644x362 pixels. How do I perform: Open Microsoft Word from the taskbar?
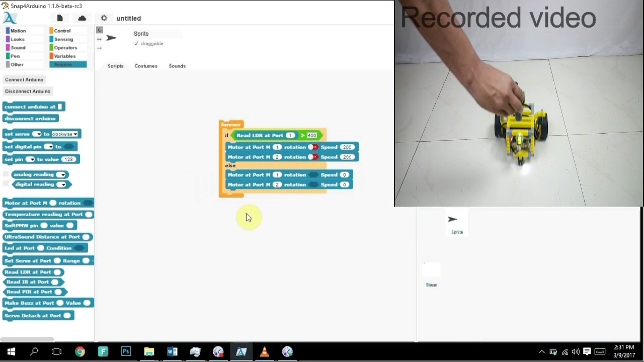(x=172, y=351)
